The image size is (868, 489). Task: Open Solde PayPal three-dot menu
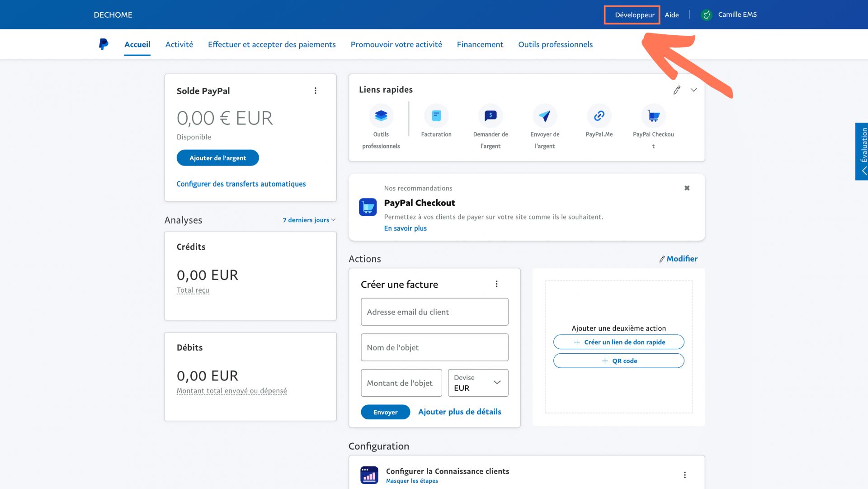pyautogui.click(x=316, y=91)
